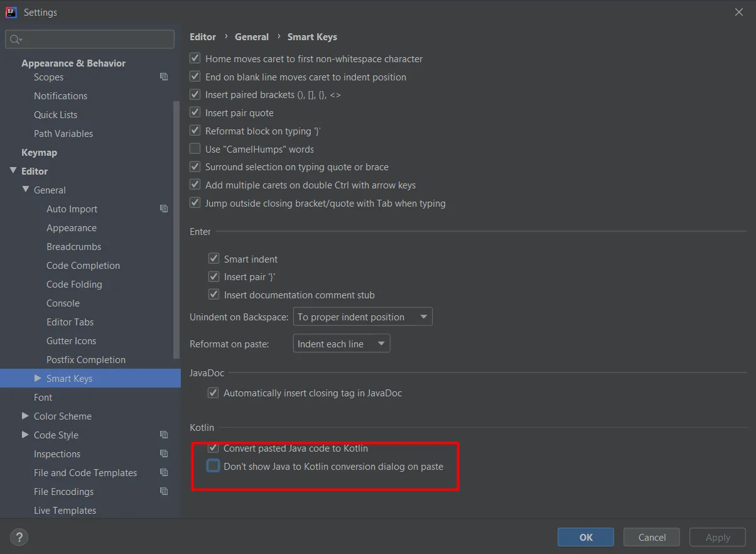The width and height of the screenshot is (756, 554).
Task: Select Scopes in settings tree
Action: (x=48, y=77)
